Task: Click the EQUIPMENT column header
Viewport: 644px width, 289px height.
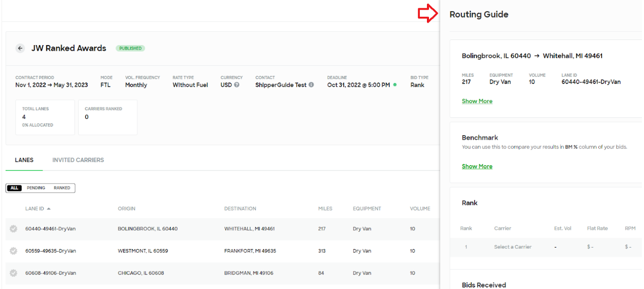Action: point(367,209)
